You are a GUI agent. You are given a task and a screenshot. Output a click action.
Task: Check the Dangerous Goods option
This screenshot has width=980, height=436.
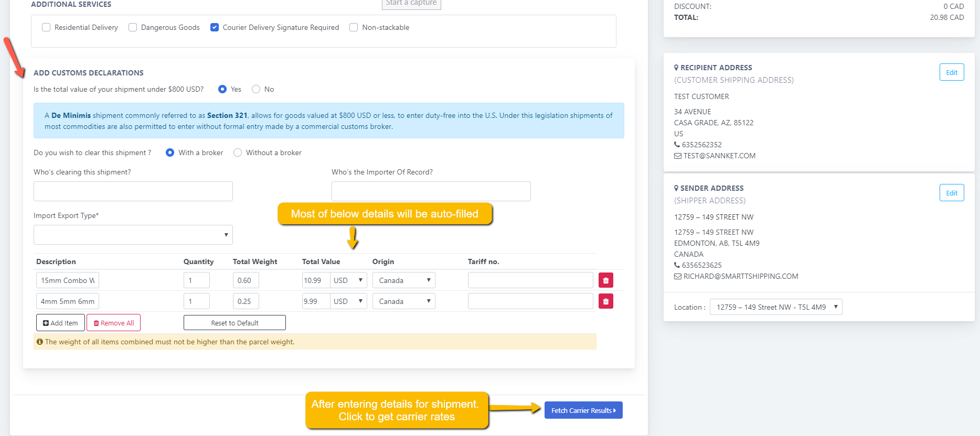tap(133, 27)
